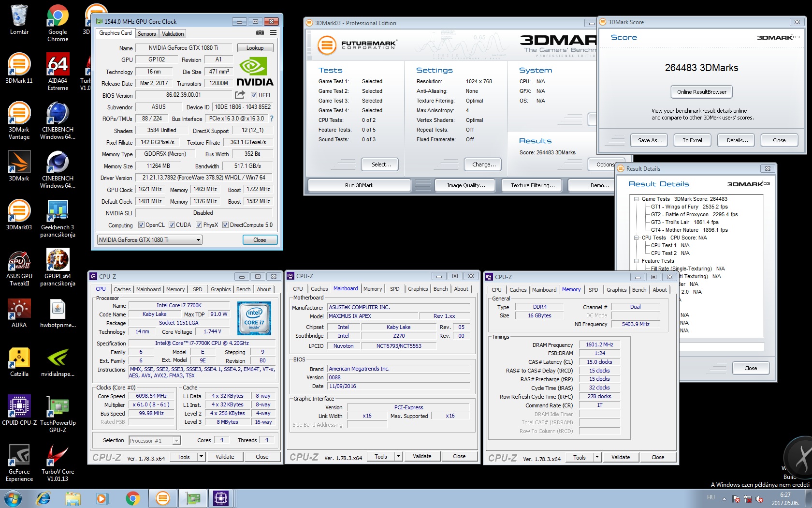812x508 pixels.
Task: Open the Tools dropdown arrow in CPU-Z CPU window
Action: 202,457
